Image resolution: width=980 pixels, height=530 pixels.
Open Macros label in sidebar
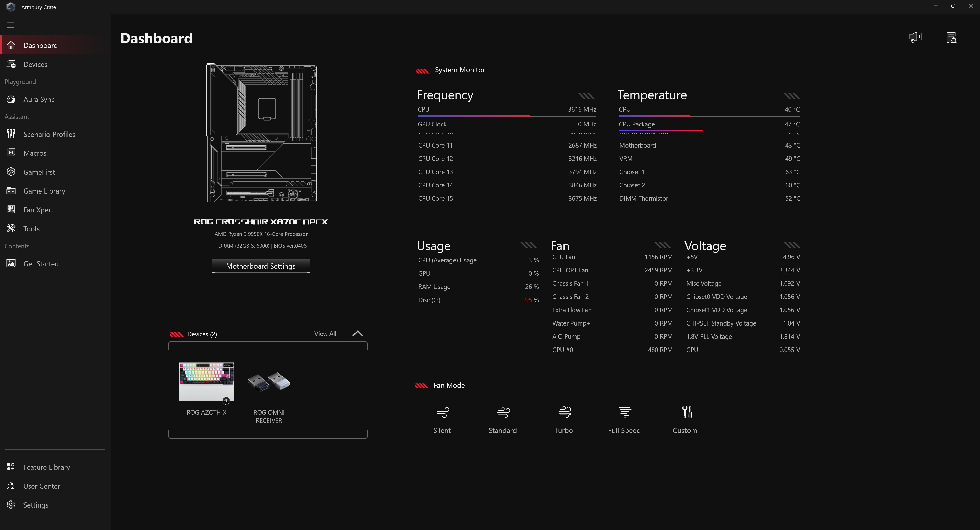35,153
